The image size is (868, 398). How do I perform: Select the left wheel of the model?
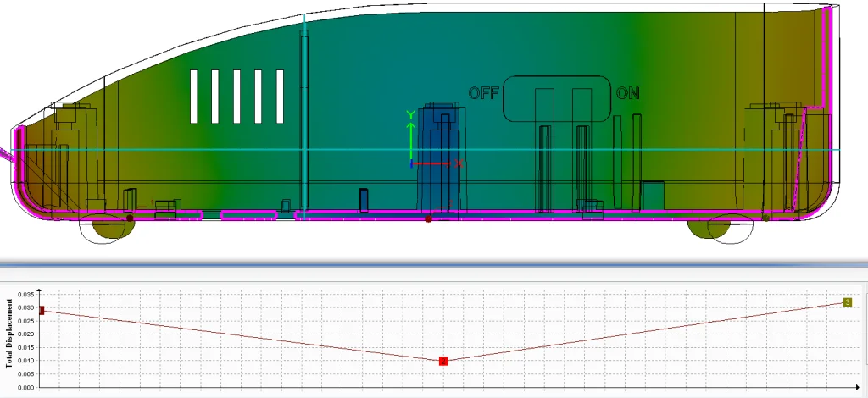click(113, 229)
